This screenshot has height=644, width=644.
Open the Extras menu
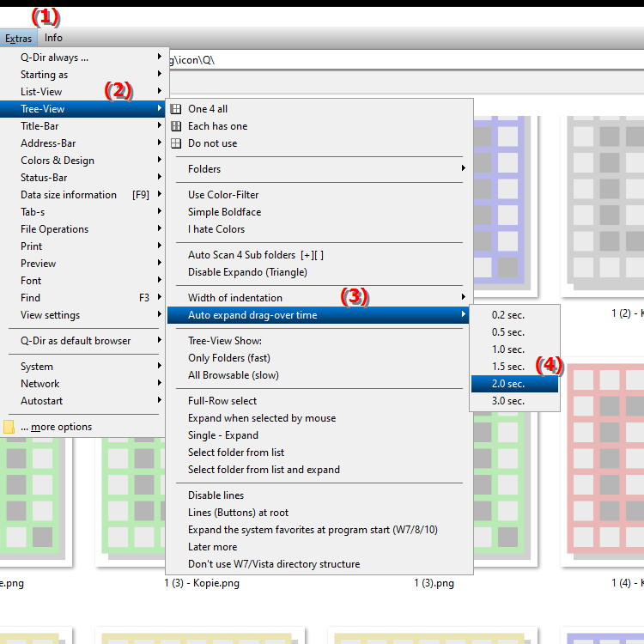19,38
